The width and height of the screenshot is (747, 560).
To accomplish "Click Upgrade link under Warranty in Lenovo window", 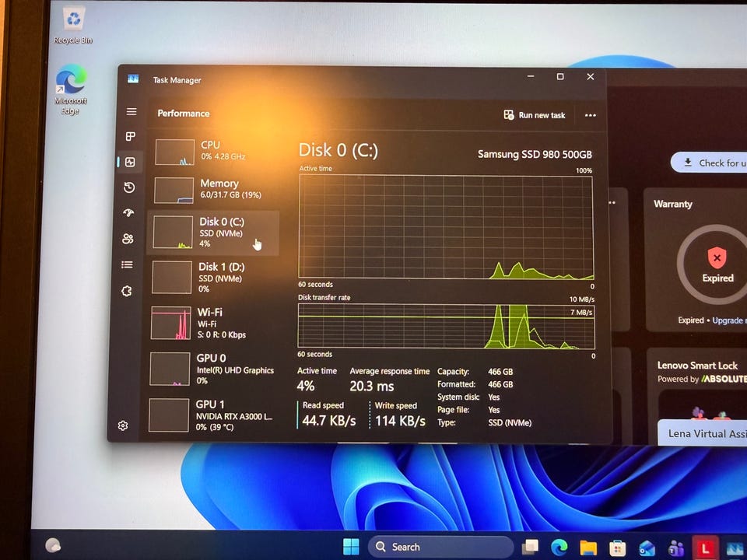I will [x=729, y=320].
